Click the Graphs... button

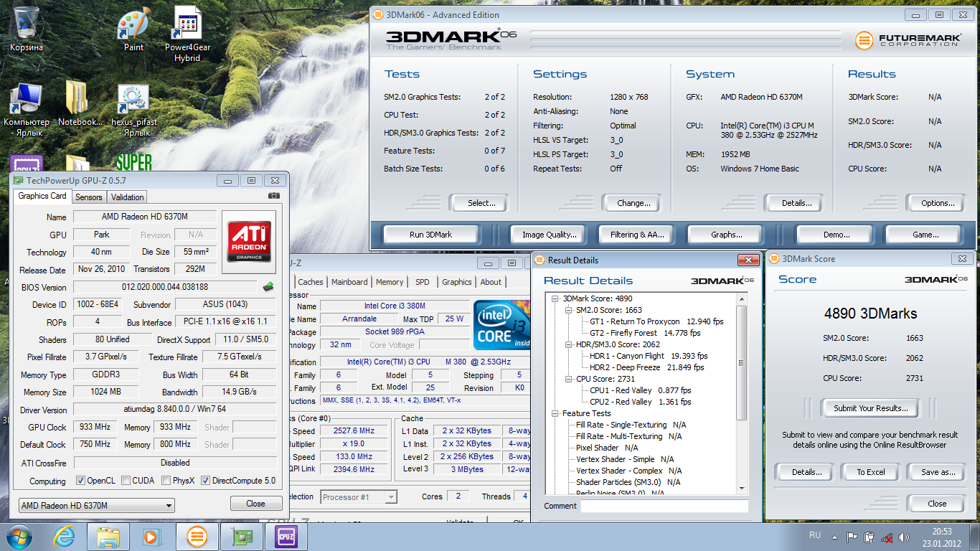pyautogui.click(x=727, y=235)
